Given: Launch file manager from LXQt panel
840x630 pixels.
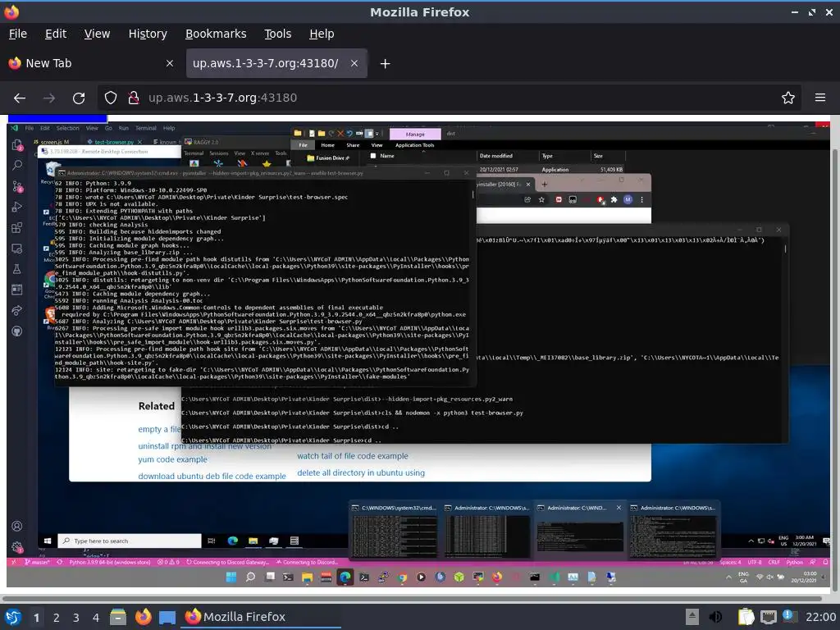Looking at the screenshot, I should click(x=118, y=617).
